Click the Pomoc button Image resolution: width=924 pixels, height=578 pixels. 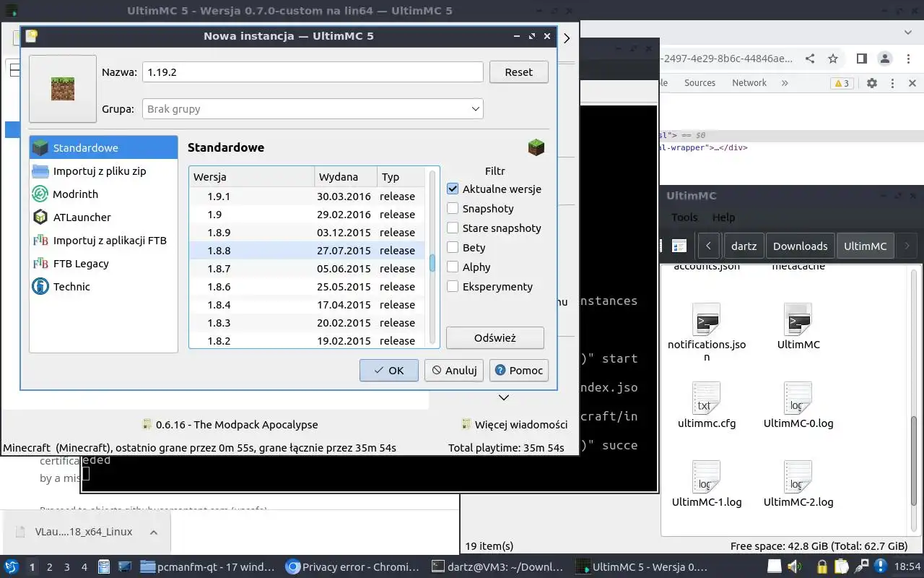518,371
